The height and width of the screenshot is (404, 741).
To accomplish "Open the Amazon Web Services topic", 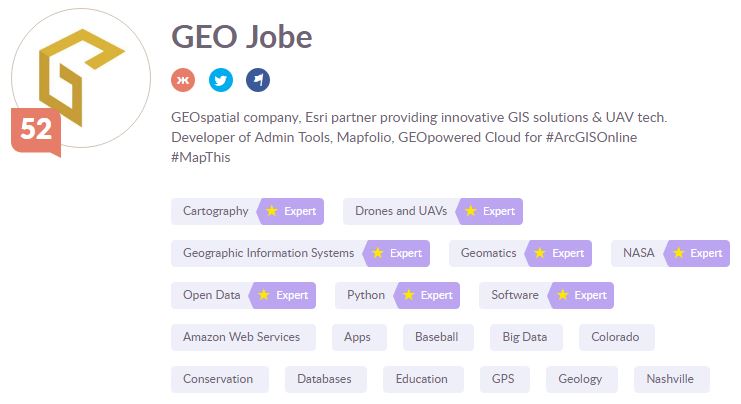I will point(241,337).
